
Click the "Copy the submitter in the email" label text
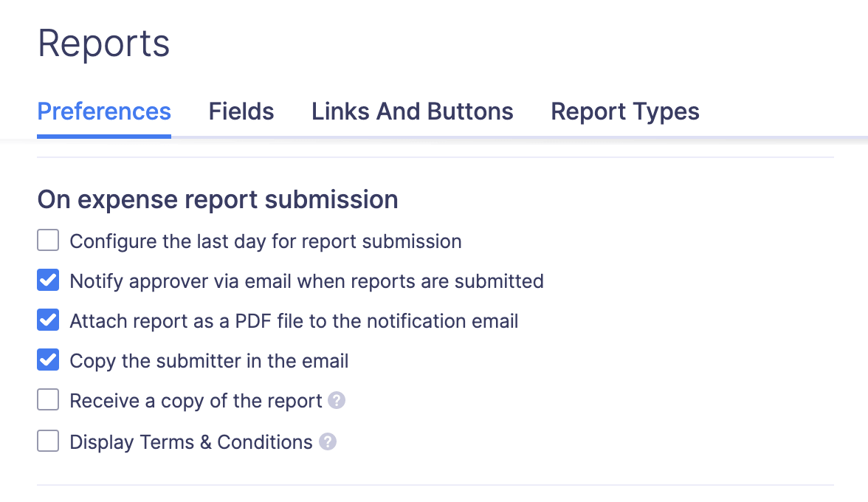[x=209, y=361]
